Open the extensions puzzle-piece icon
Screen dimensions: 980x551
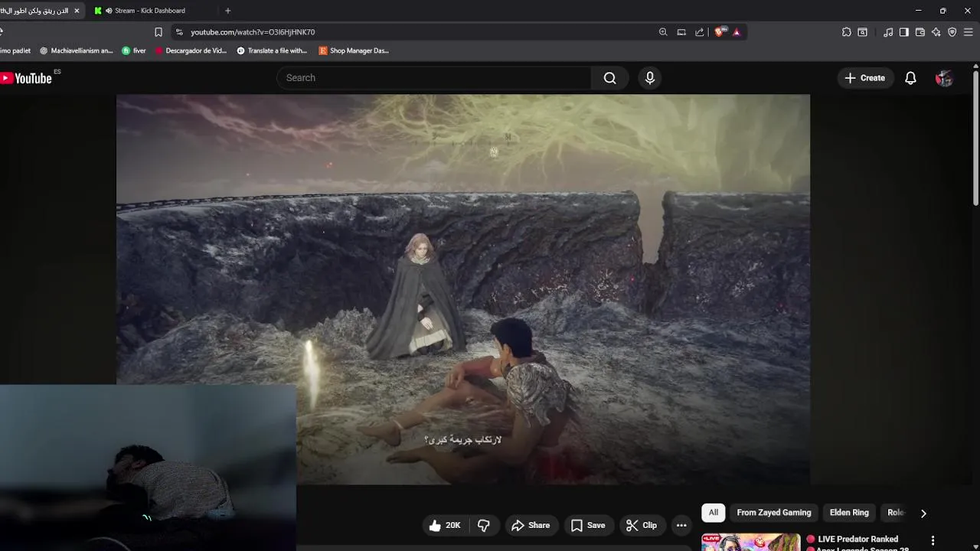click(x=846, y=32)
